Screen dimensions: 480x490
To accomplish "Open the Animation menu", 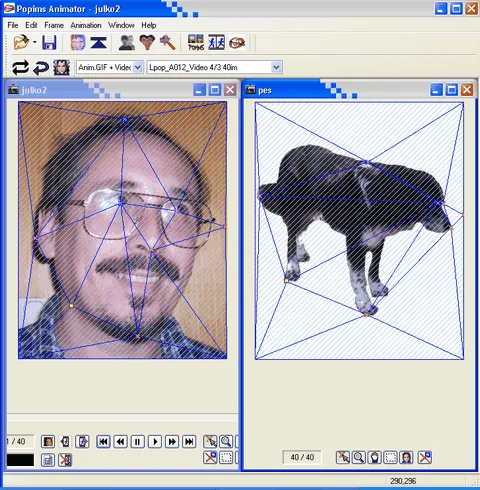I will (x=86, y=25).
